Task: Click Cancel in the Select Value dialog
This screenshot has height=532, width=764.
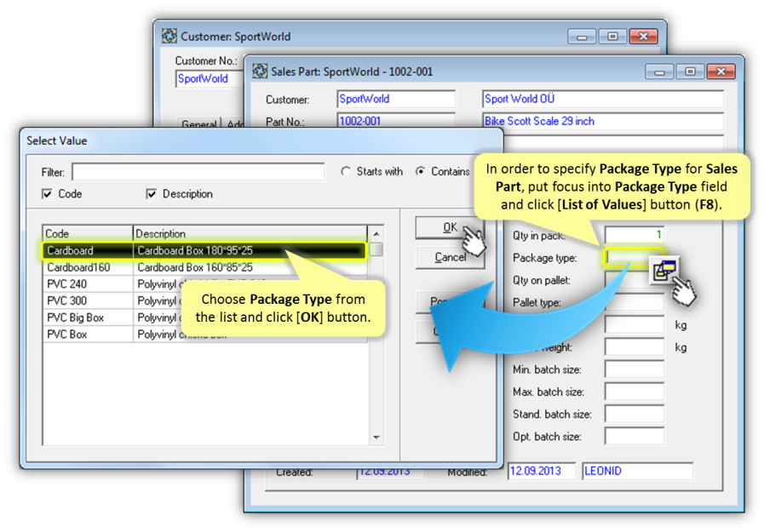Action: pos(450,257)
